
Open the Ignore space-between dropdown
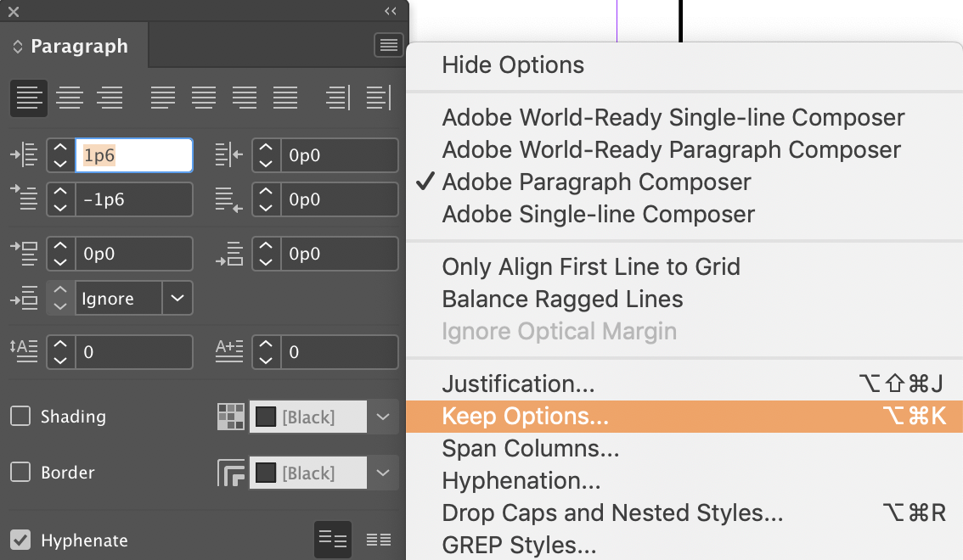coord(177,298)
